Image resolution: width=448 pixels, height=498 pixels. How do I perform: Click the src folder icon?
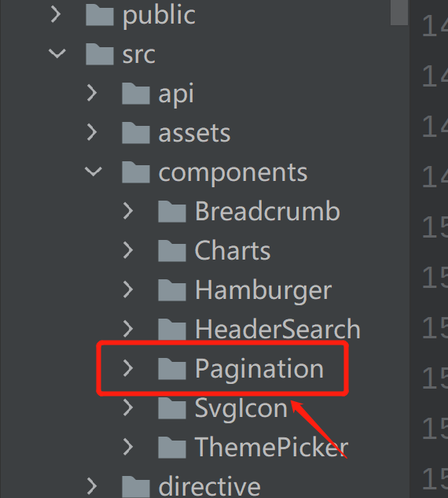pyautogui.click(x=100, y=54)
